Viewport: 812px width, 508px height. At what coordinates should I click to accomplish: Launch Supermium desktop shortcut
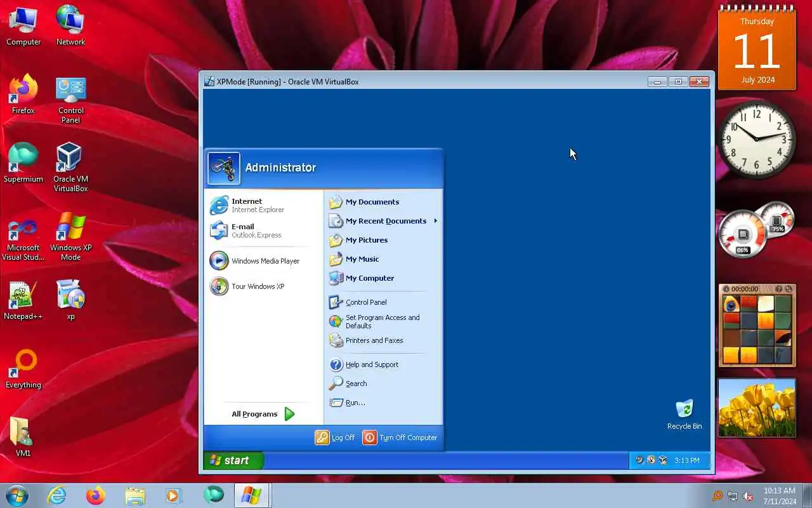(23, 163)
